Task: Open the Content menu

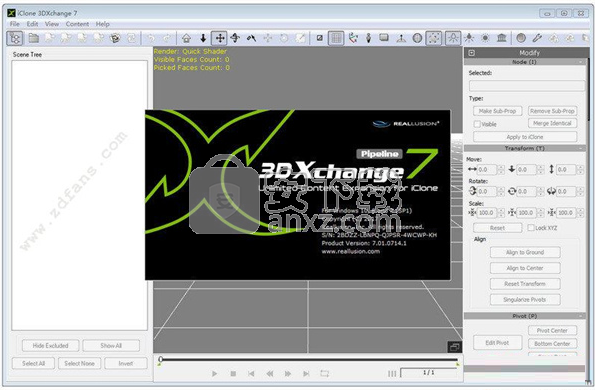Action: (77, 24)
